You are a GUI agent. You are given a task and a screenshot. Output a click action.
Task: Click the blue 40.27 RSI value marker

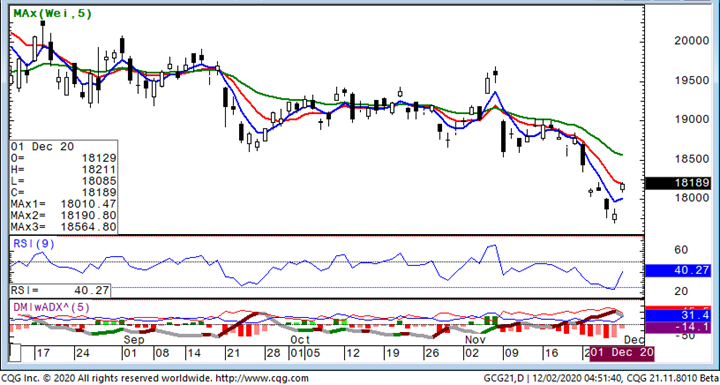tap(678, 271)
